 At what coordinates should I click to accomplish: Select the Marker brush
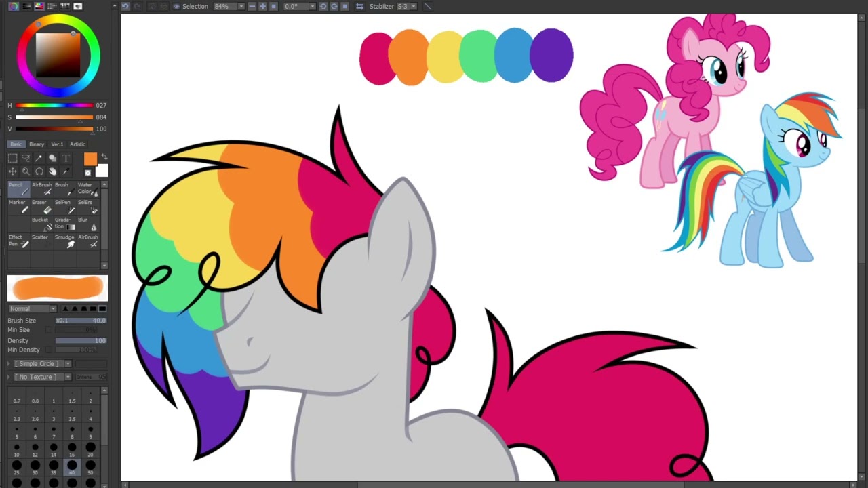(x=19, y=207)
